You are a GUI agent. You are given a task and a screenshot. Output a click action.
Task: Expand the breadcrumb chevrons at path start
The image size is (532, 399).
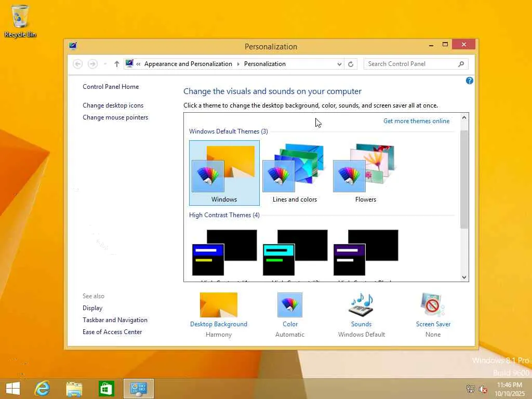pos(138,64)
